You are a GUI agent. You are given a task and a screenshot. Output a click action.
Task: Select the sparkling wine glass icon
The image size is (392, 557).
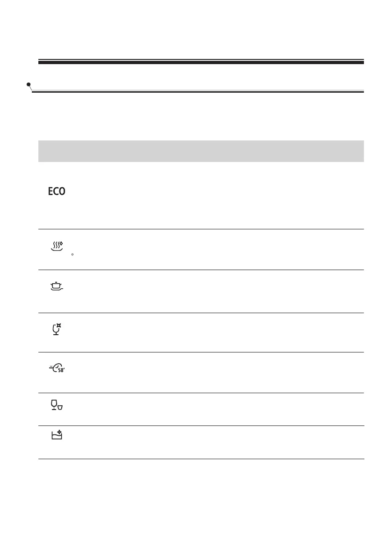57,330
